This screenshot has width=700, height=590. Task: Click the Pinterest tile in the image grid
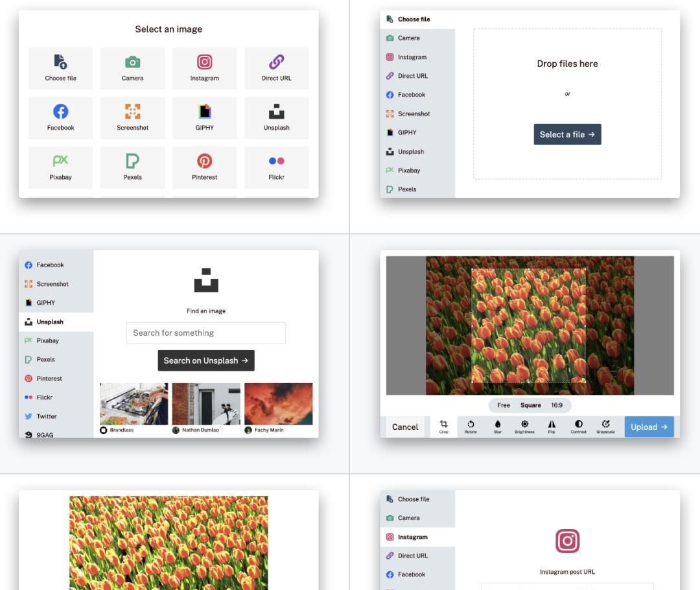[x=204, y=167]
